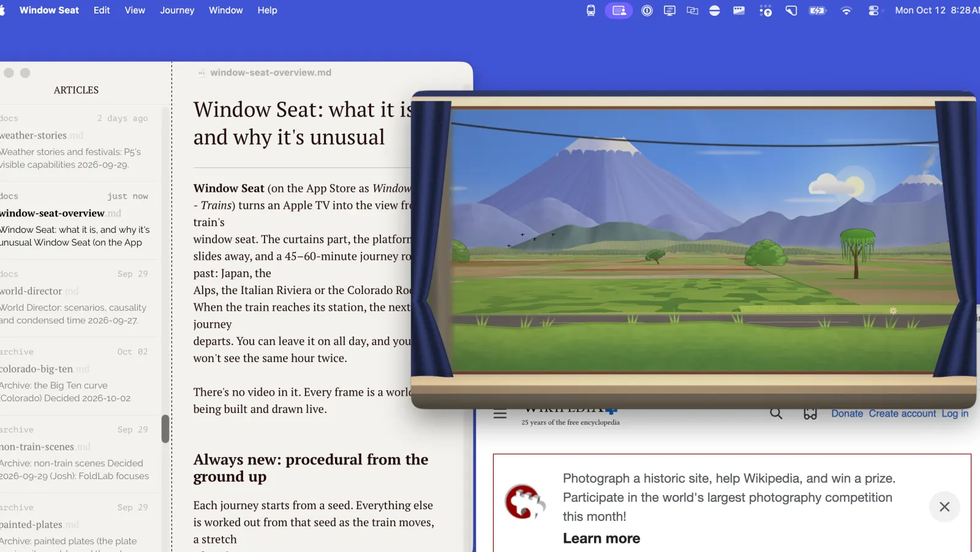Click Wikipedia's Create account link

902,414
